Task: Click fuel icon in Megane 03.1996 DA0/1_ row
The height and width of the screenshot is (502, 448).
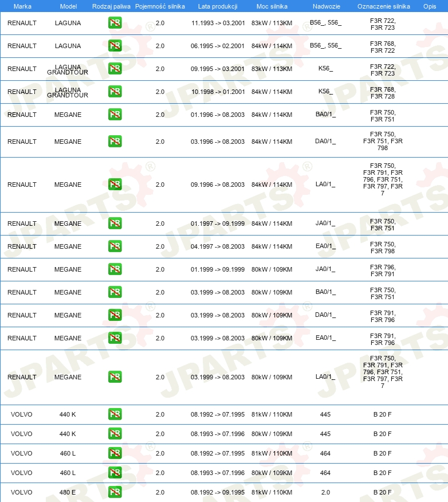Action: (115, 141)
